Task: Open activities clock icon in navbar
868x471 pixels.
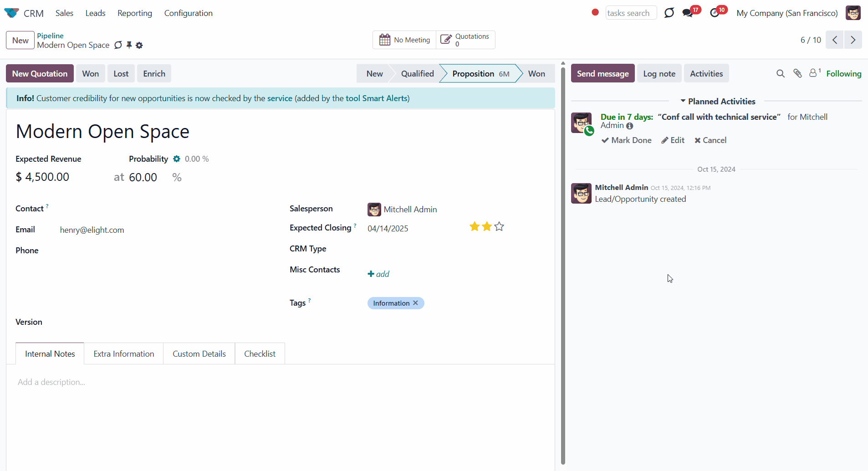Action: [x=715, y=13]
